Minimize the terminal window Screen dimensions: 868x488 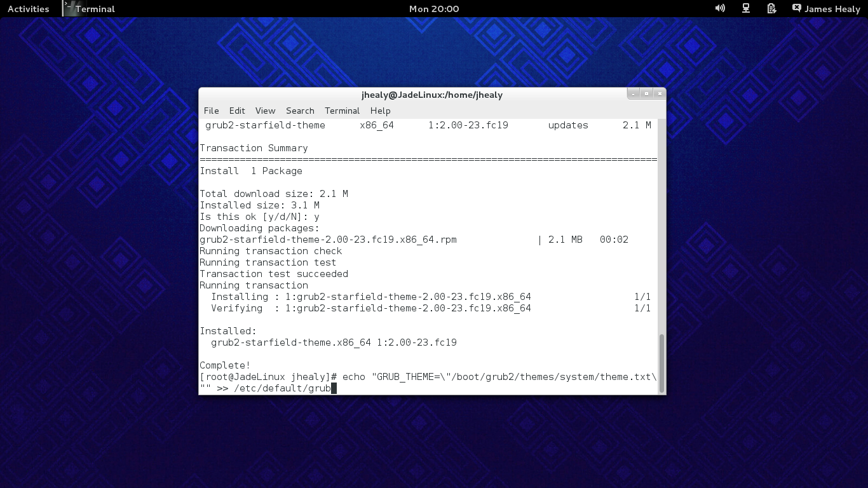click(634, 94)
